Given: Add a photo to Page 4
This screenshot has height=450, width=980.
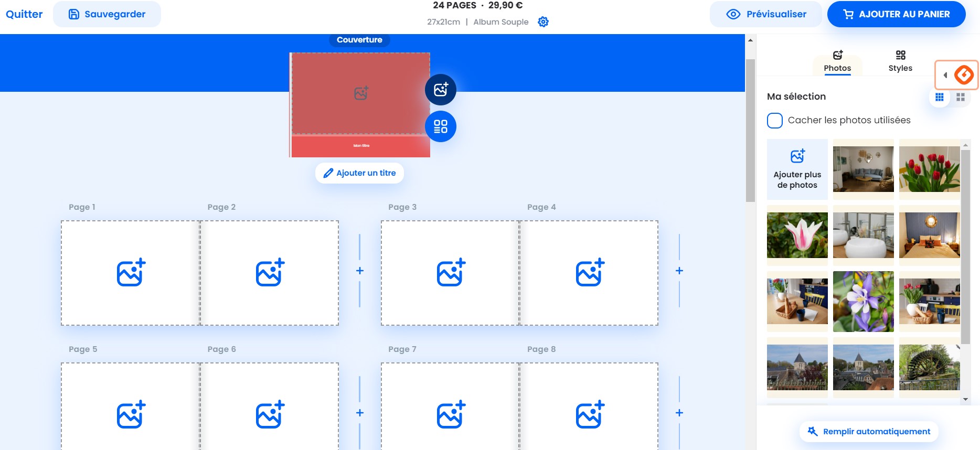Looking at the screenshot, I should 590,273.
